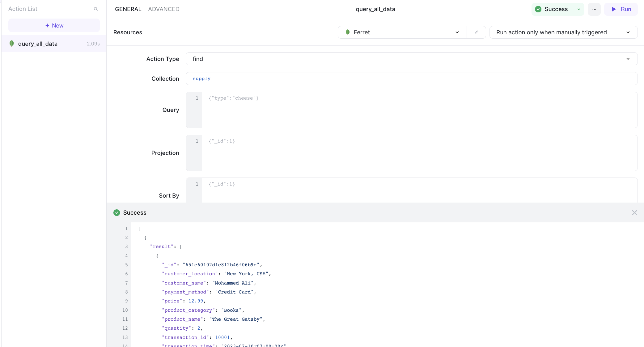The image size is (644, 347).
Task: Click the green dot icon next to Ferret
Action: [348, 32]
